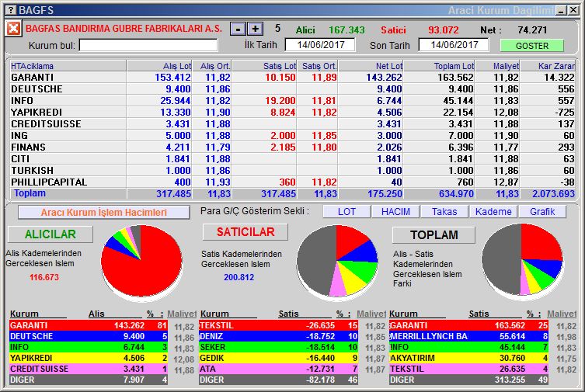The width and height of the screenshot is (585, 392).
Task: Select the GARANTI row in the top table
Action: click(292, 78)
